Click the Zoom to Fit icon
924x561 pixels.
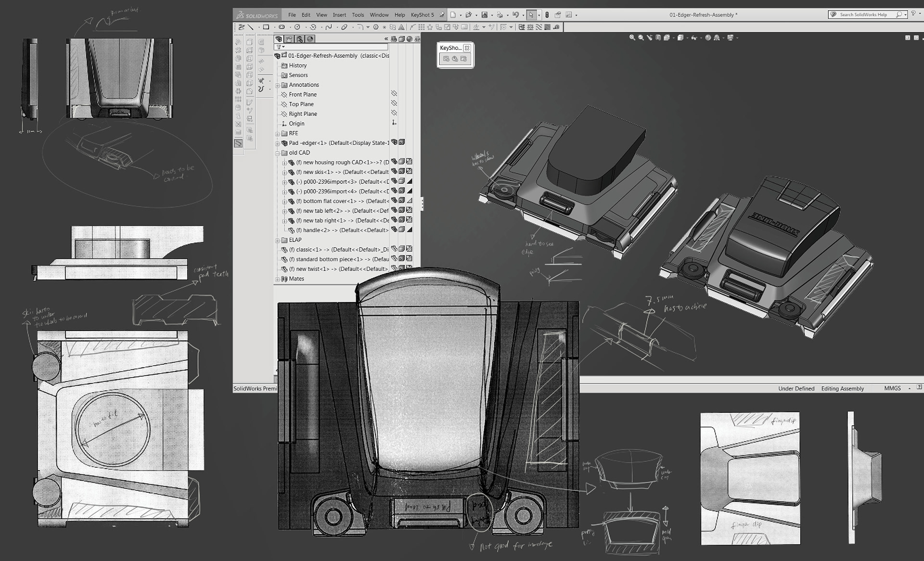632,38
